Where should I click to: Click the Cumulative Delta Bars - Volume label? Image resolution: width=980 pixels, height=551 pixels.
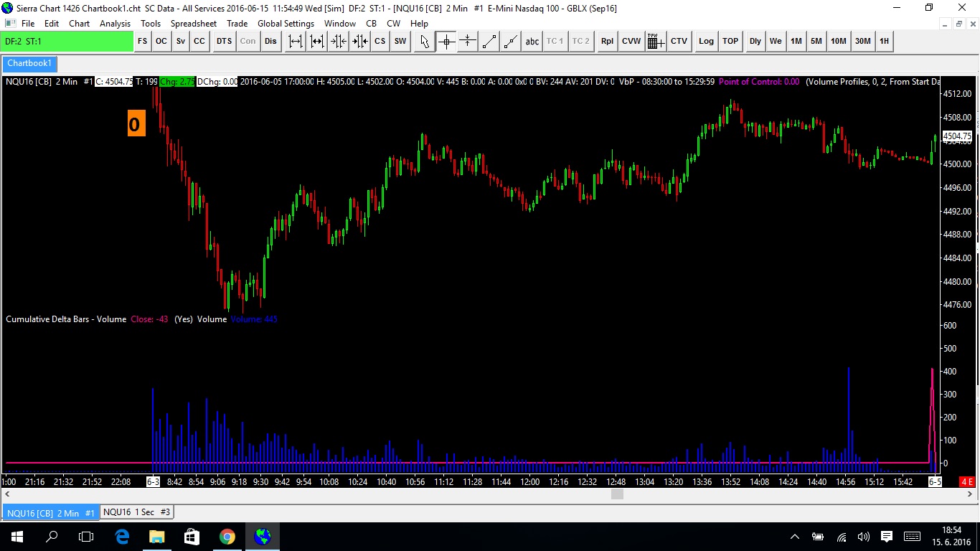click(x=66, y=319)
